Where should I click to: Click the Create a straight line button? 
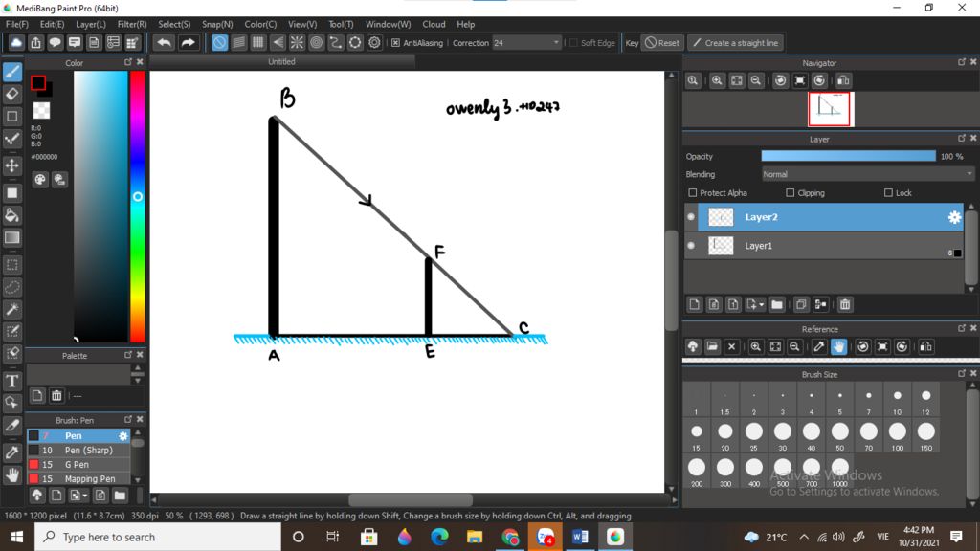point(736,43)
